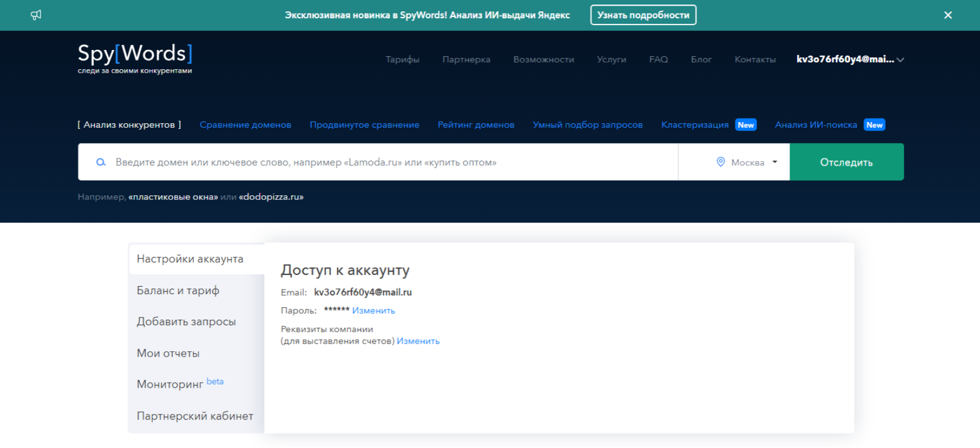
Task: Select 'Анализ конкурентов' tab
Action: 129,125
